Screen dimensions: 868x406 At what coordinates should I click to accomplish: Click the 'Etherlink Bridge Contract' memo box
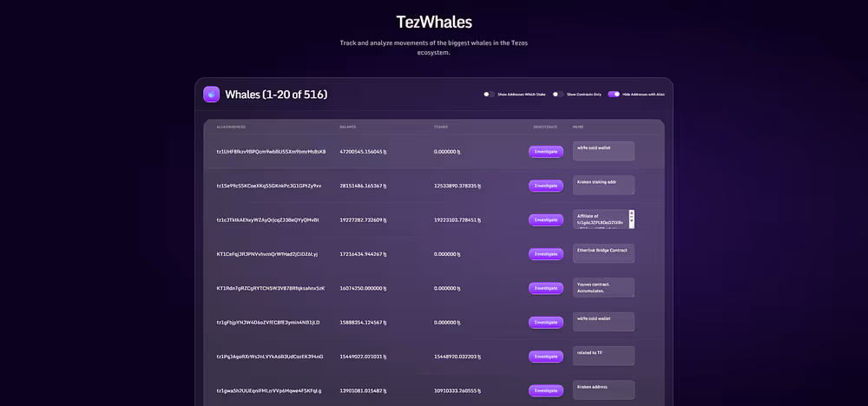(603, 253)
